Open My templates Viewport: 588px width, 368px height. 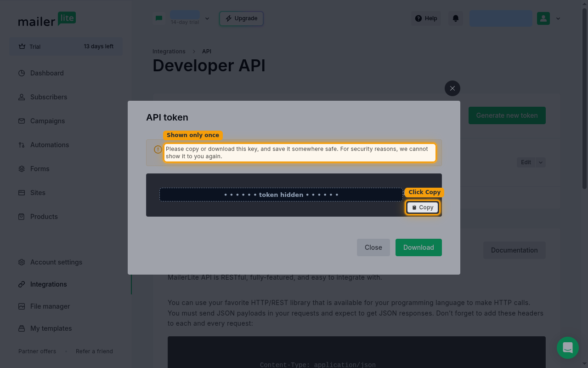click(x=51, y=328)
